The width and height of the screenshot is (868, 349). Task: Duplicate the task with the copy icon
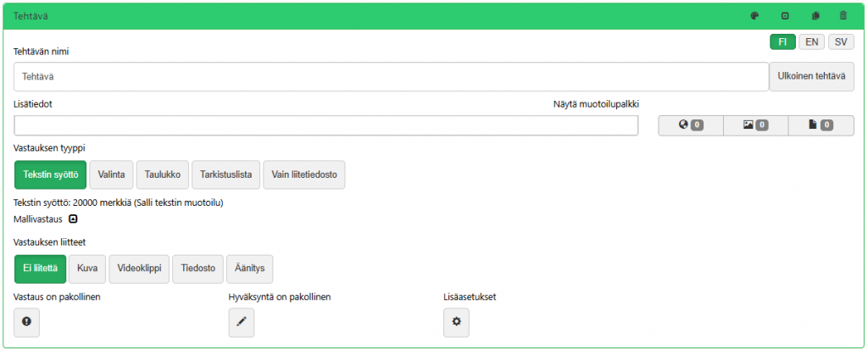pyautogui.click(x=815, y=15)
